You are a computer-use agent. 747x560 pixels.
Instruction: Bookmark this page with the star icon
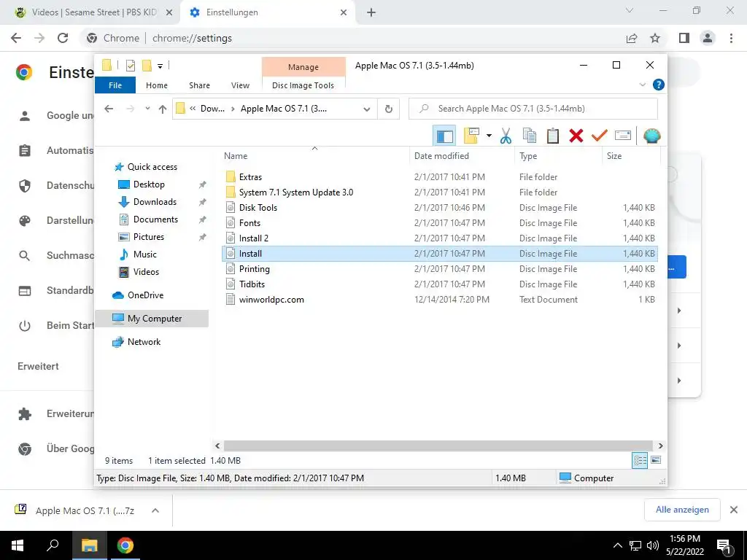655,38
